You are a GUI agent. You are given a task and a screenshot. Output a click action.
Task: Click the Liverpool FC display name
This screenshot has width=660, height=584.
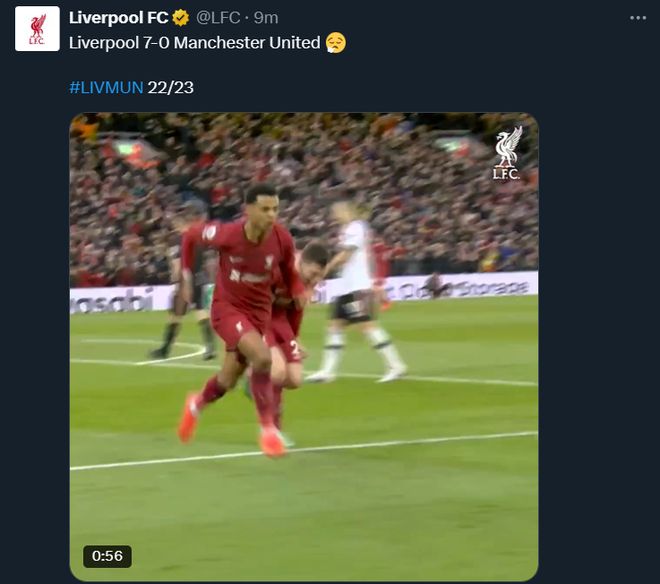tap(118, 18)
